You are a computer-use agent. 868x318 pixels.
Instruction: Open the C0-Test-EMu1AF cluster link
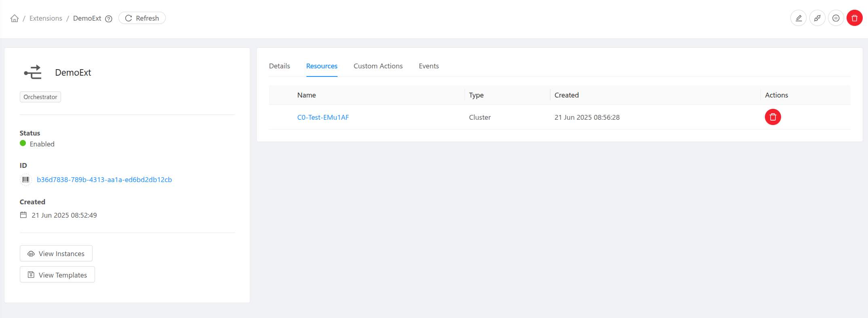tap(323, 117)
